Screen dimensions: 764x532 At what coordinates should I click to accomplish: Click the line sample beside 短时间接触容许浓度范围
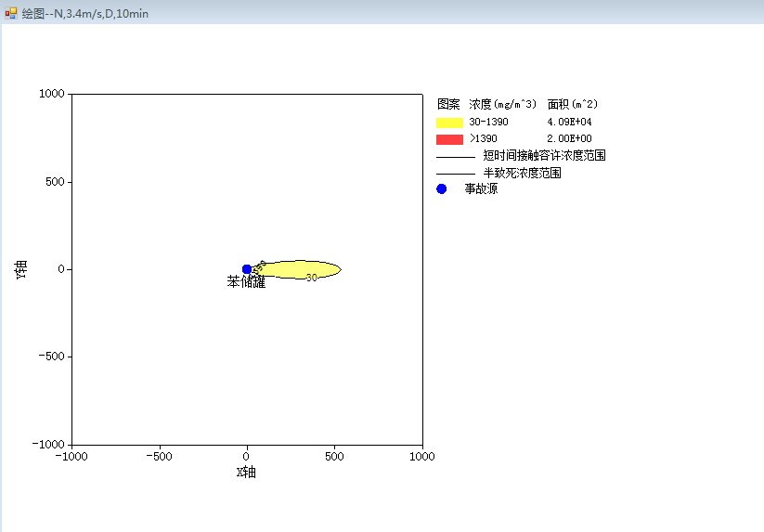(456, 157)
